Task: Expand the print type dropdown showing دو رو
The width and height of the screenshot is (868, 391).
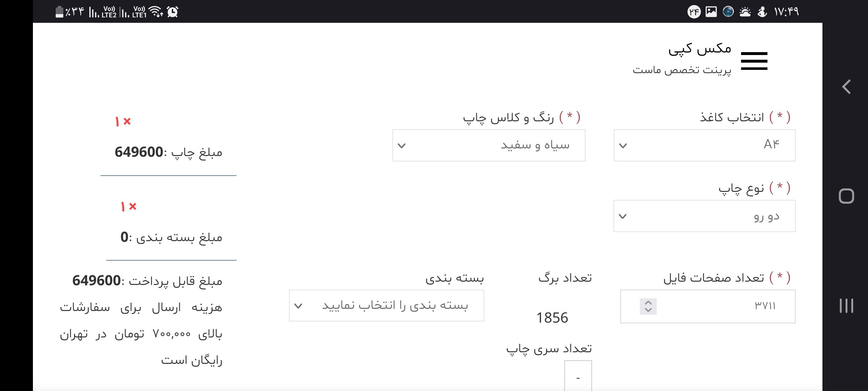Action: [704, 216]
